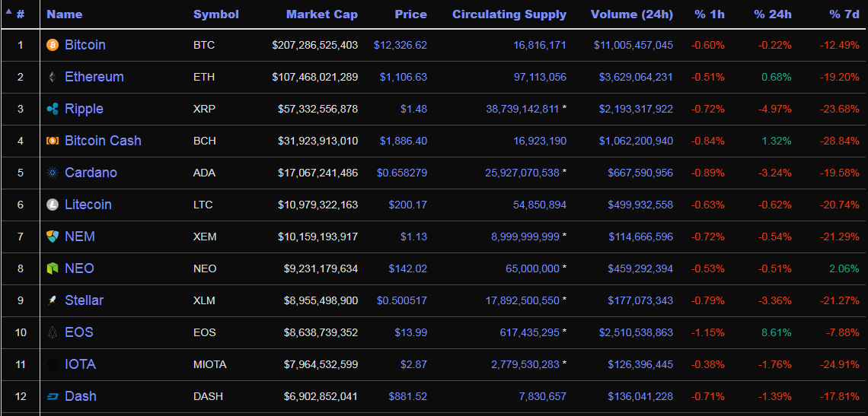Click the Bitcoin coin logo icon
This screenshot has width=868, height=416.
click(53, 45)
